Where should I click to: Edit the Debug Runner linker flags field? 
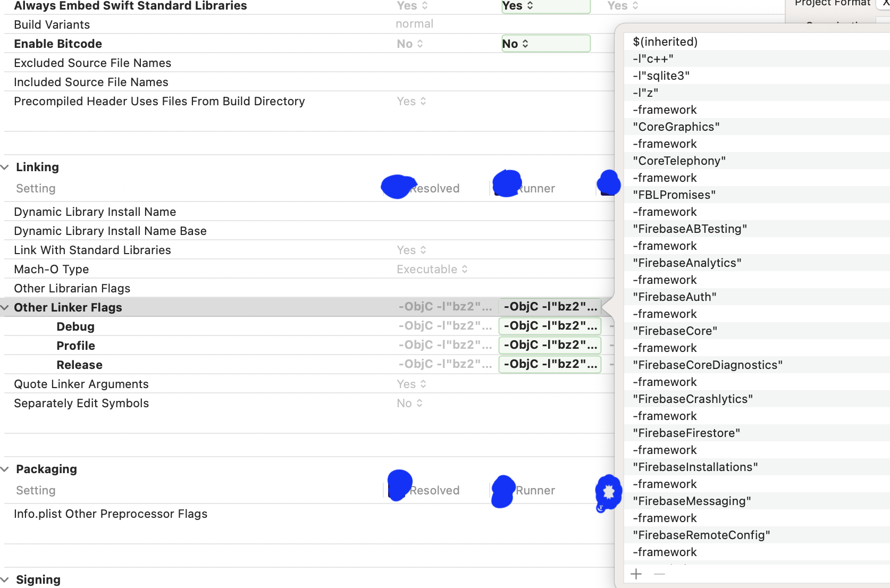click(550, 326)
